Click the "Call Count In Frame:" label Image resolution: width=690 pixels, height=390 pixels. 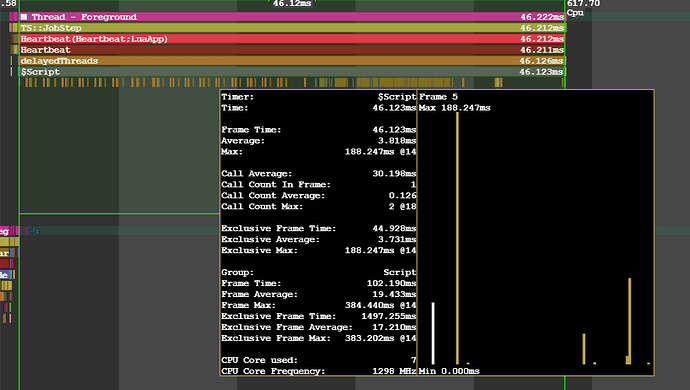pos(276,184)
